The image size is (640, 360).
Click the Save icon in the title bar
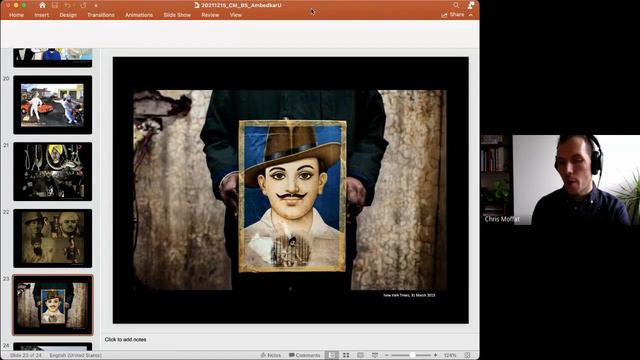55,5
